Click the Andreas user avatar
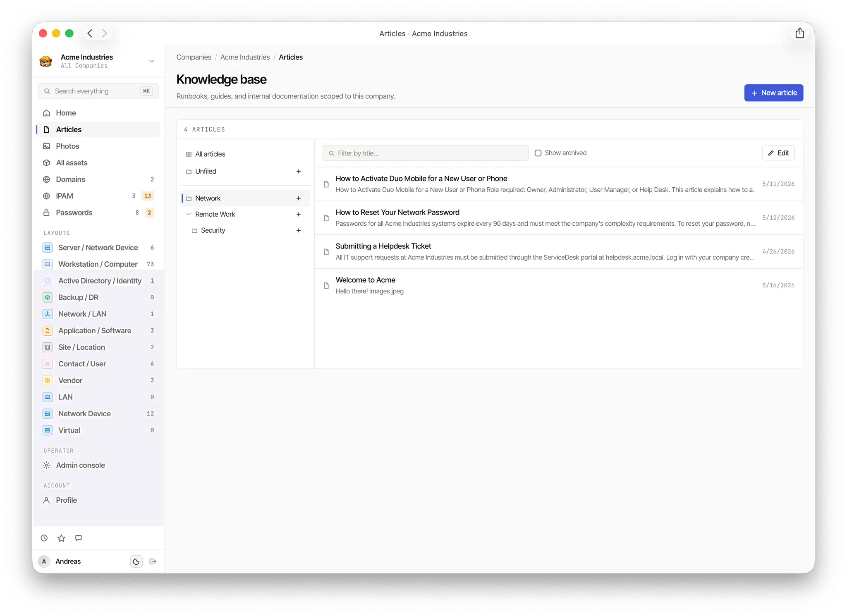The height and width of the screenshot is (616, 847). coord(44,561)
